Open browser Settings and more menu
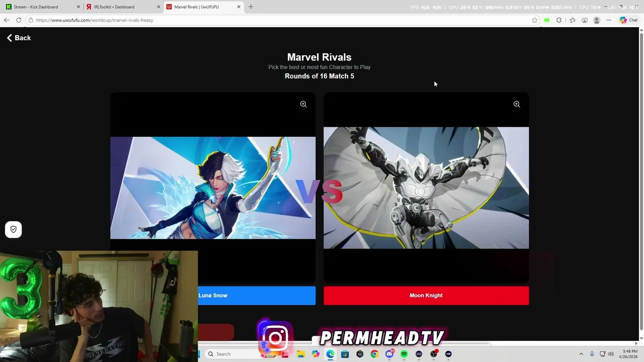Image resolution: width=644 pixels, height=362 pixels. click(609, 20)
